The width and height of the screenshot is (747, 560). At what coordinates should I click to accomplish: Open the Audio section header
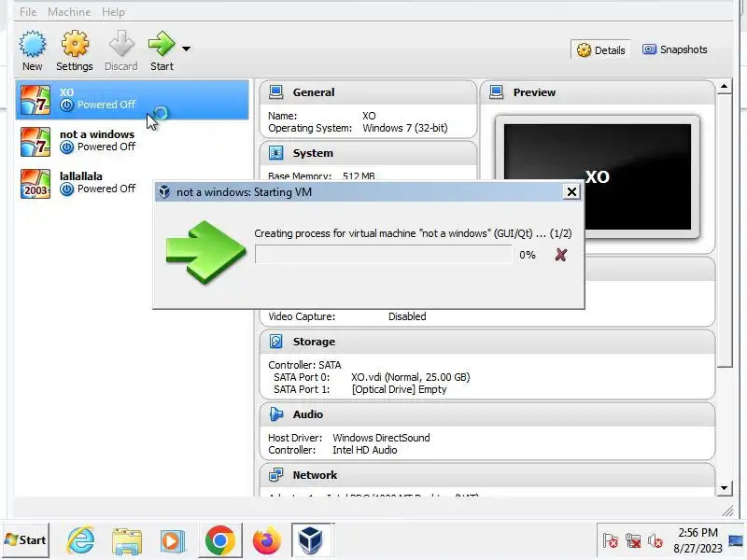tap(486, 414)
